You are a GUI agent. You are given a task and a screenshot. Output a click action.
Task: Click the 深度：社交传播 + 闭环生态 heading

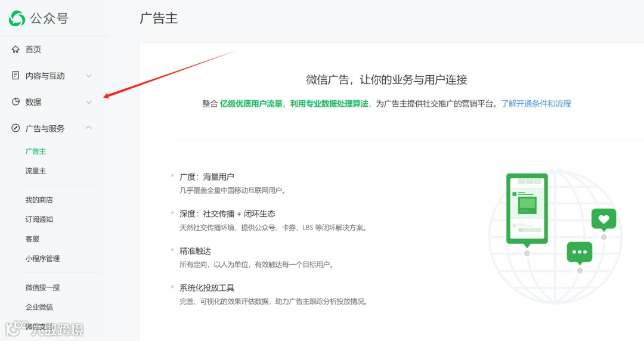(228, 213)
